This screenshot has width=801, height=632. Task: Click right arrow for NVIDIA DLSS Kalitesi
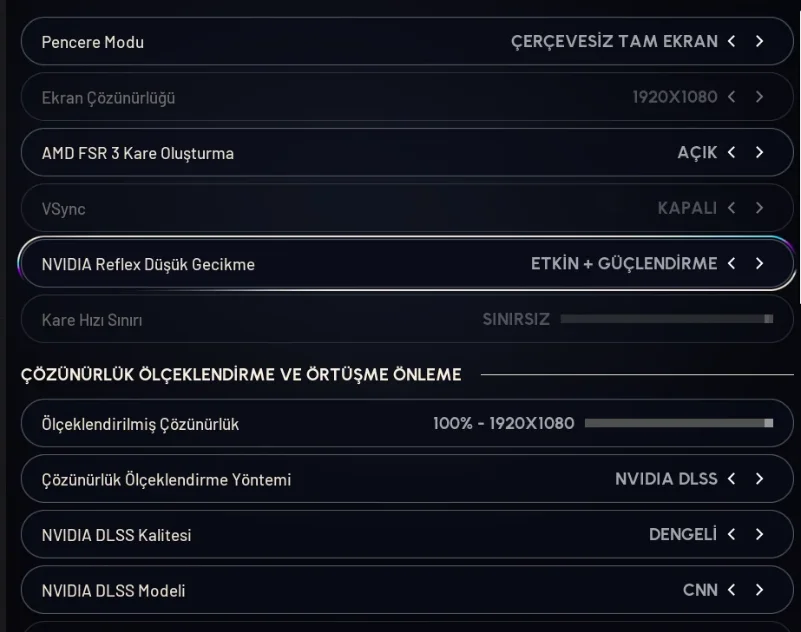760,535
